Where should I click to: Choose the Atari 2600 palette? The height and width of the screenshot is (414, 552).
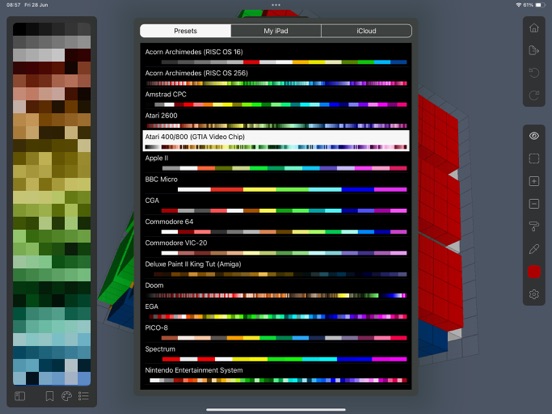[276, 120]
